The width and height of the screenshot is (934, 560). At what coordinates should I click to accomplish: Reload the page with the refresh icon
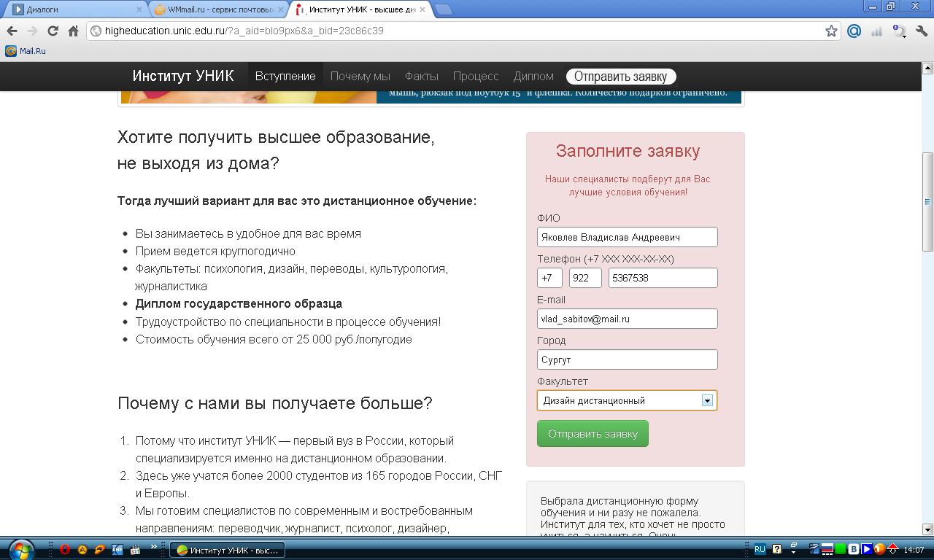53,31
